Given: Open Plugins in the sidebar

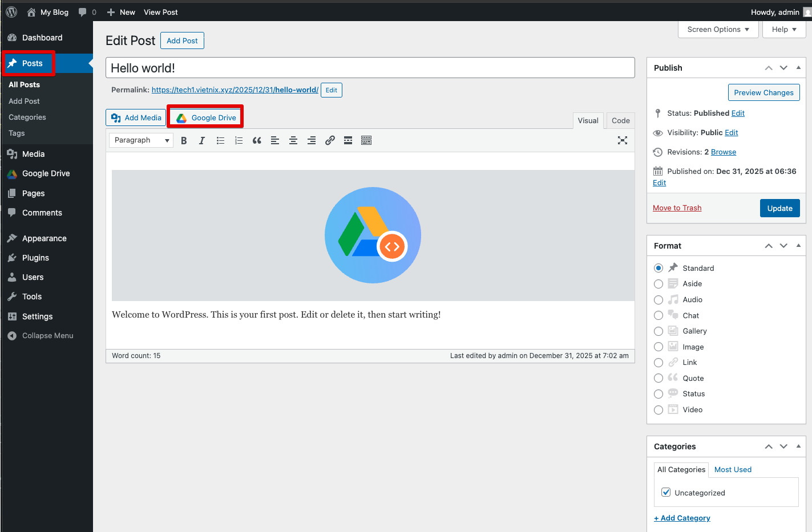Looking at the screenshot, I should pyautogui.click(x=47, y=258).
